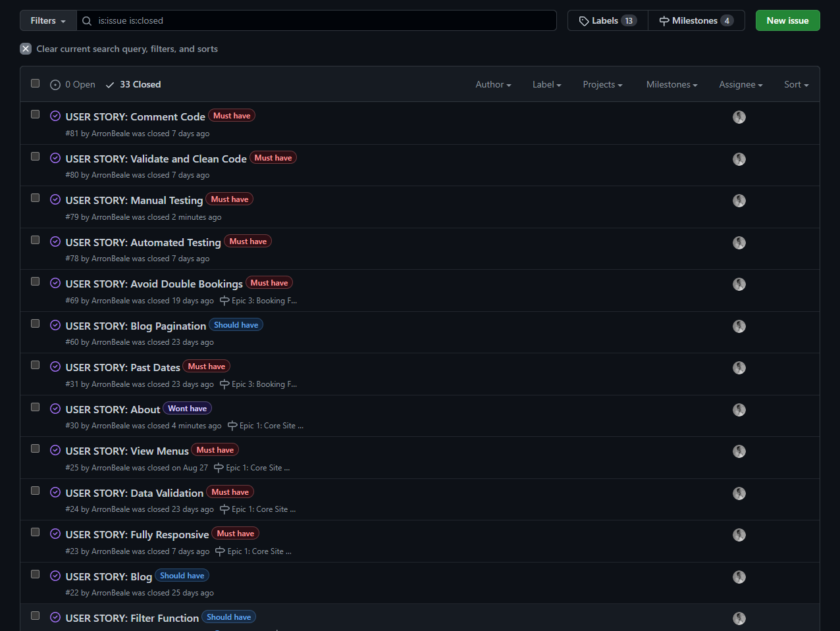This screenshot has height=631, width=840.
Task: Click the open issues circle icon in header
Action: 55,85
